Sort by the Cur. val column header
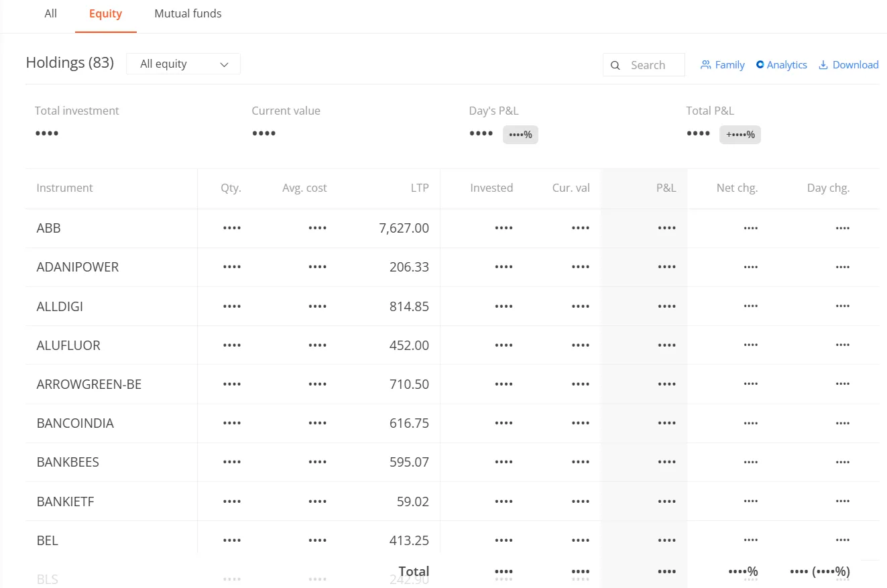 pos(571,188)
